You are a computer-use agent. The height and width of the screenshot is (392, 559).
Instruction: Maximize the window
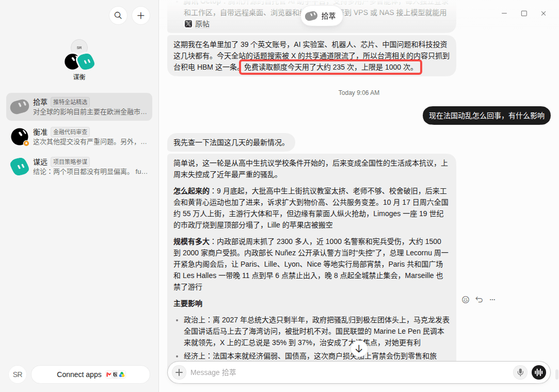click(x=524, y=13)
